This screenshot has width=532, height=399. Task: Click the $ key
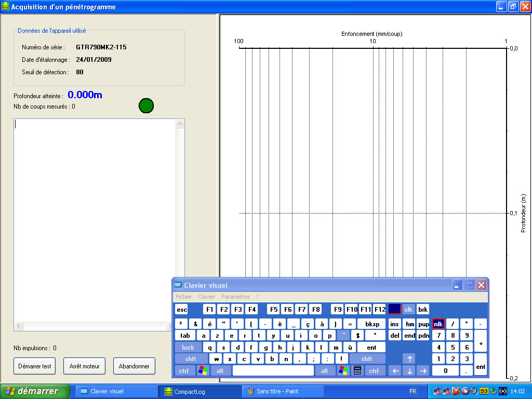point(357,336)
